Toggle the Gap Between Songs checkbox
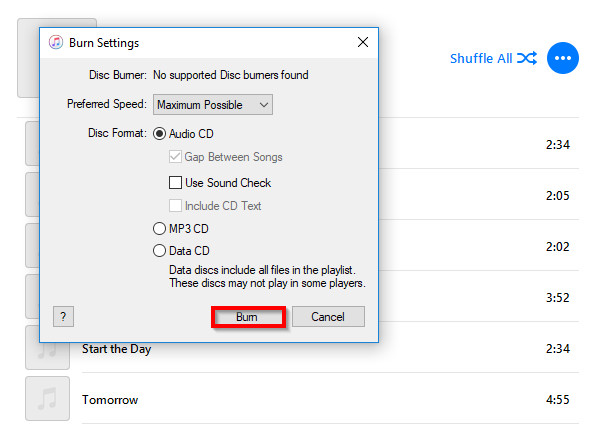This screenshot has width=608, height=445. point(176,157)
